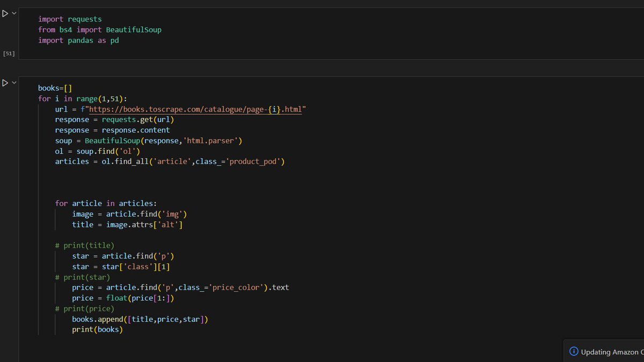Click the line 'import requests'

coord(70,19)
